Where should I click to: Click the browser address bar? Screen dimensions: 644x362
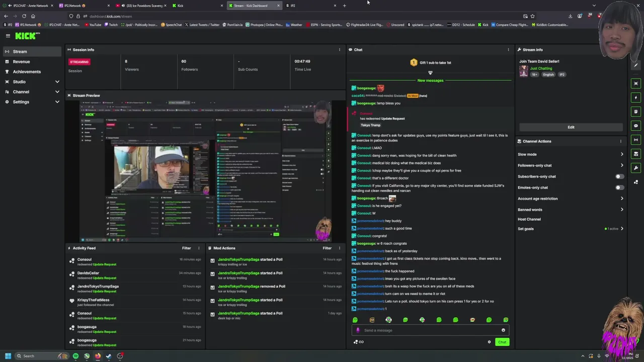[x=302, y=16]
